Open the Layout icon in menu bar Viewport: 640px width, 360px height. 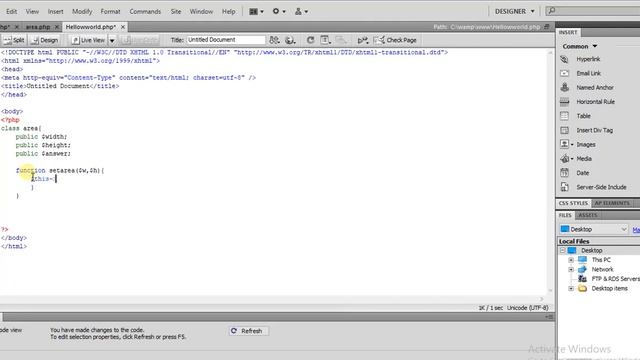click(x=256, y=11)
